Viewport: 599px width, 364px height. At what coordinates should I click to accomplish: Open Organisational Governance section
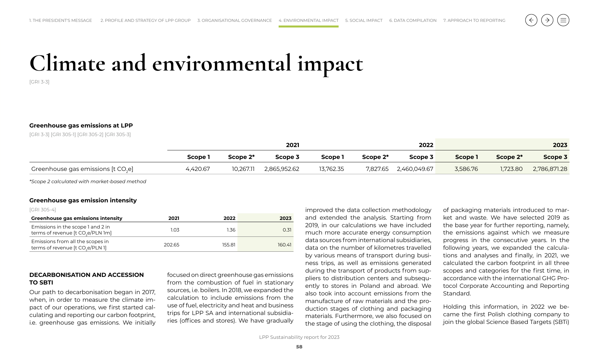tap(235, 21)
